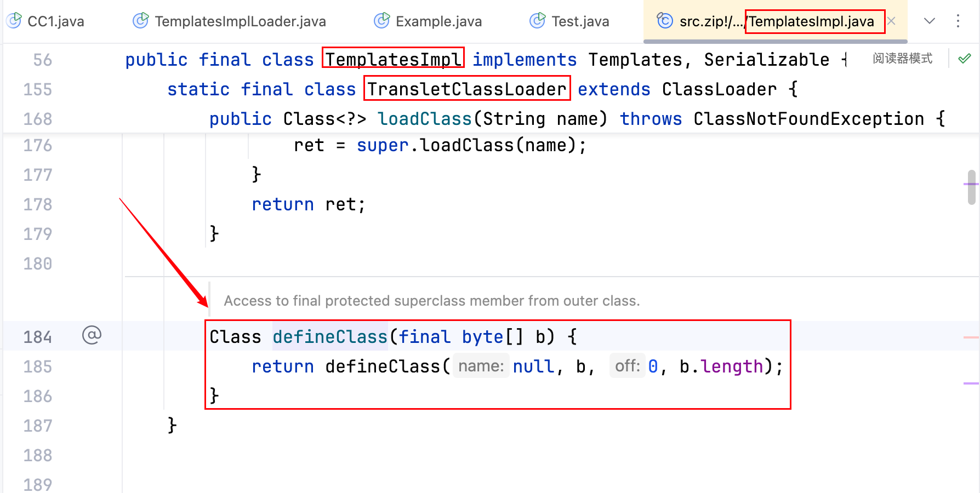
Task: Click the @ gutter icon on line 184
Action: point(92,335)
